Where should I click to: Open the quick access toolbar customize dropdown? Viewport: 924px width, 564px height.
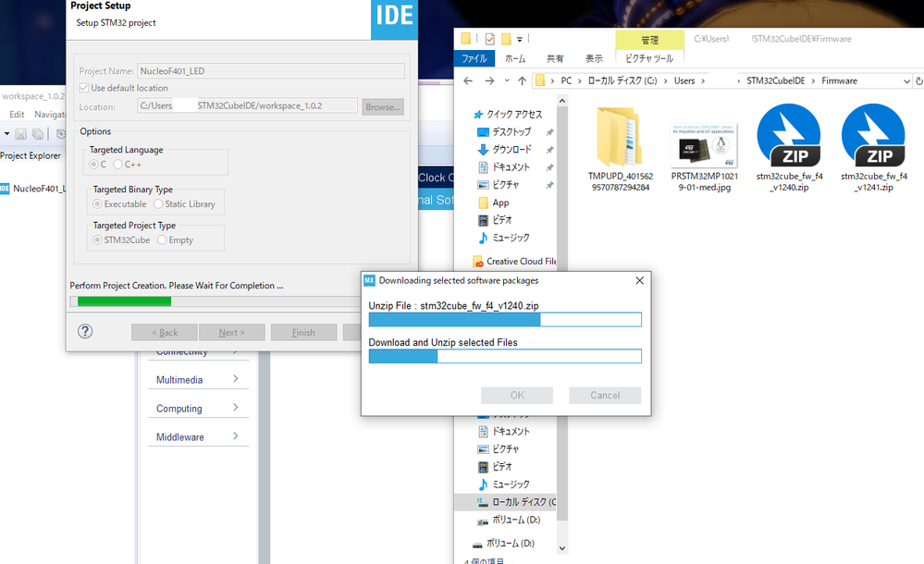tap(520, 40)
